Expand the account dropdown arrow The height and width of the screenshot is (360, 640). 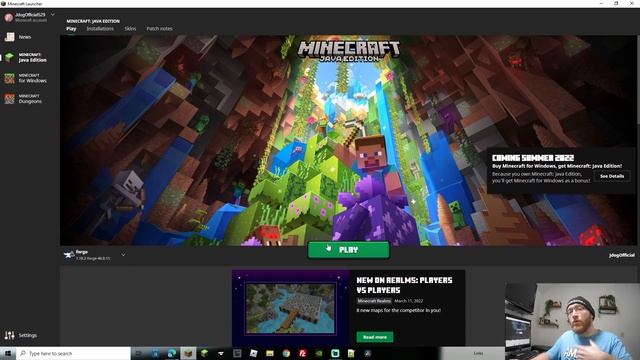tap(53, 15)
